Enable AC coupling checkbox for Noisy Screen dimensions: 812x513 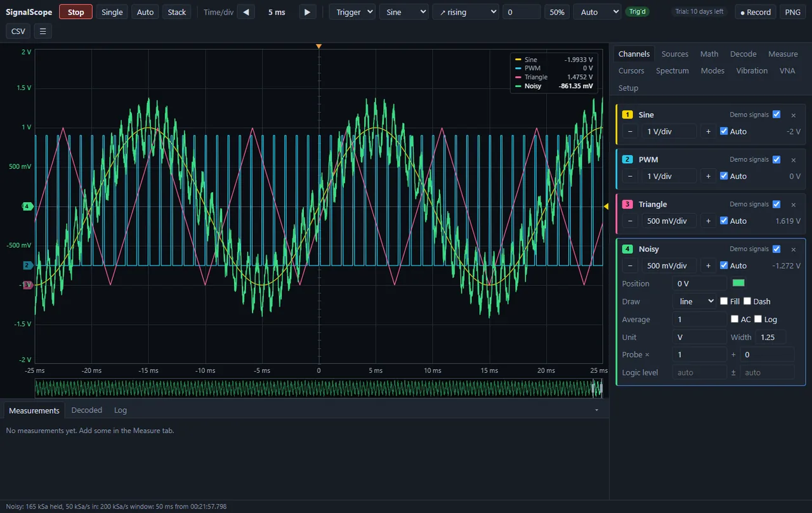[x=735, y=319]
